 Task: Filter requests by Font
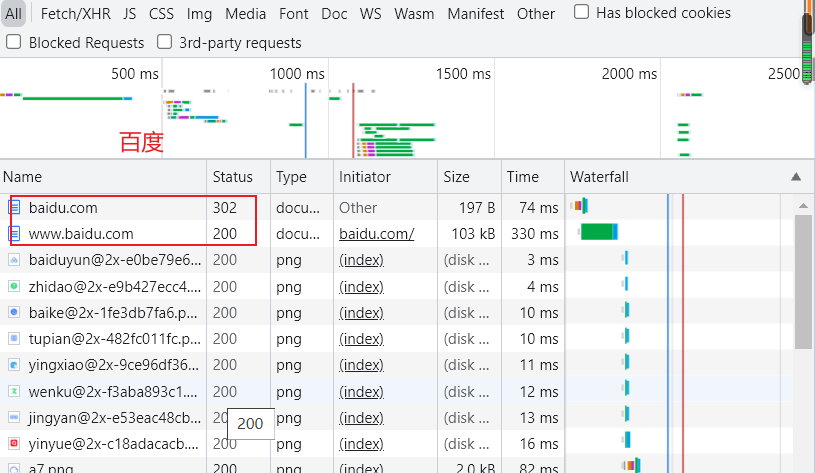coord(294,14)
